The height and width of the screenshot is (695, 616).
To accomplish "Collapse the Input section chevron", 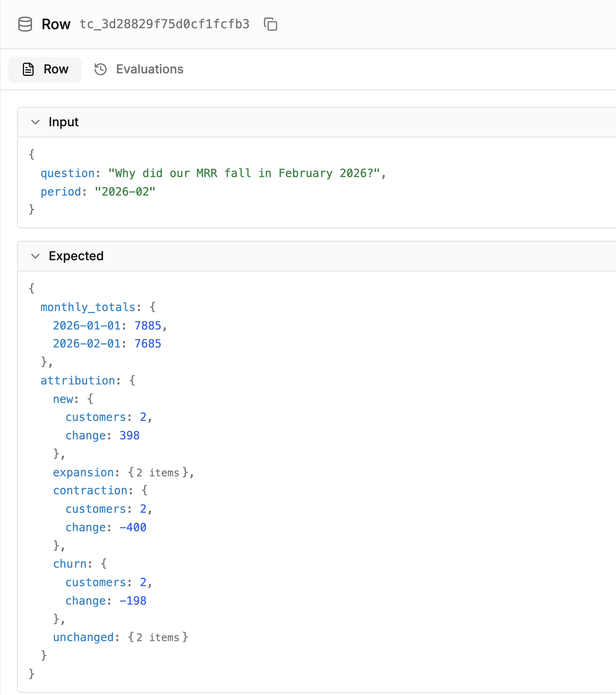I will (35, 122).
